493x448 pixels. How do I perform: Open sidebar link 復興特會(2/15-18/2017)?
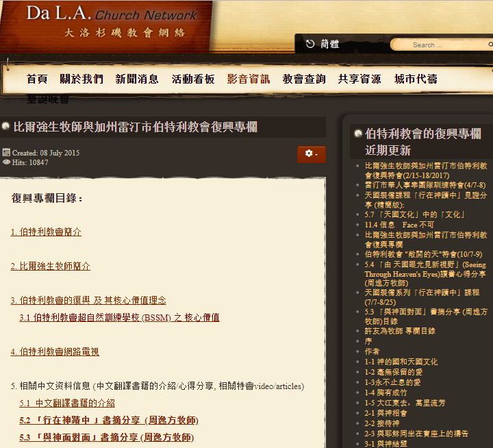(426, 171)
